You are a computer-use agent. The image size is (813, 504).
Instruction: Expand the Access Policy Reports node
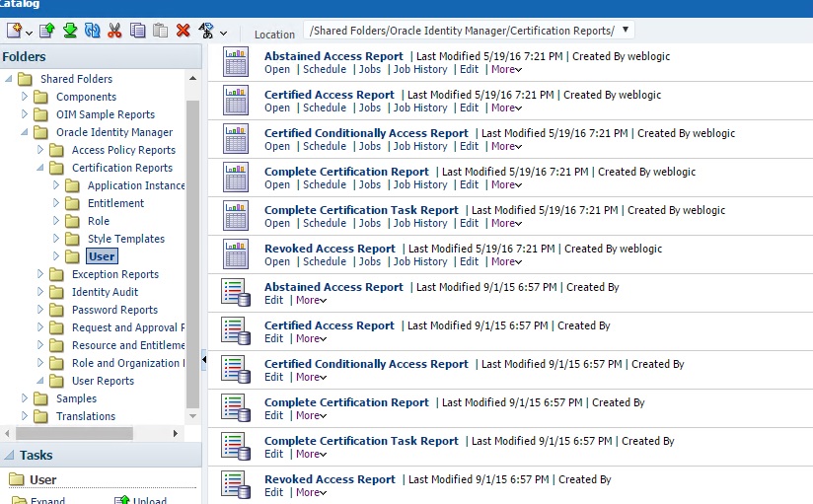pos(40,149)
